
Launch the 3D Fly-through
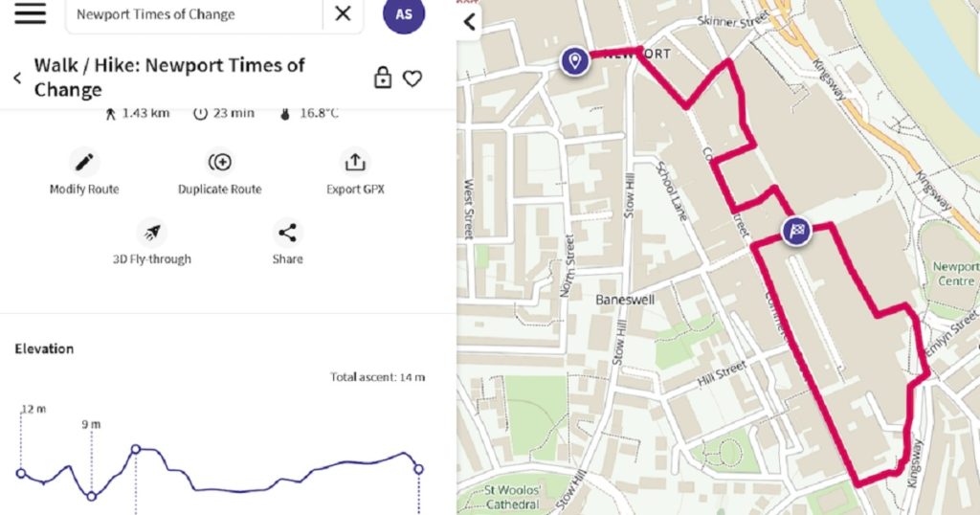click(x=151, y=233)
